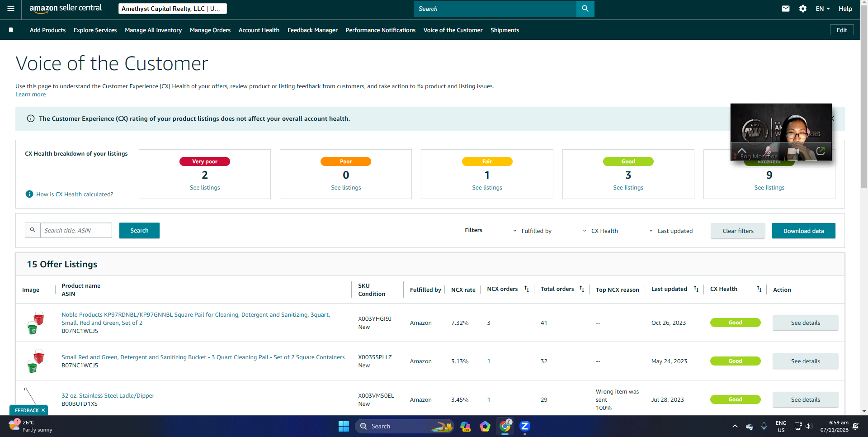Open the hamburger navigation menu
Viewport: 868px width, 437px height.
[x=11, y=9]
